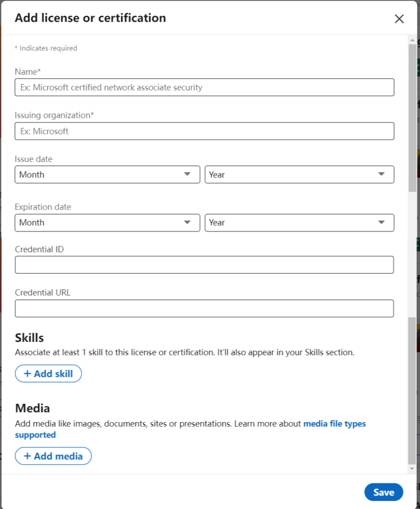Open the media file types supported link

coord(334,423)
